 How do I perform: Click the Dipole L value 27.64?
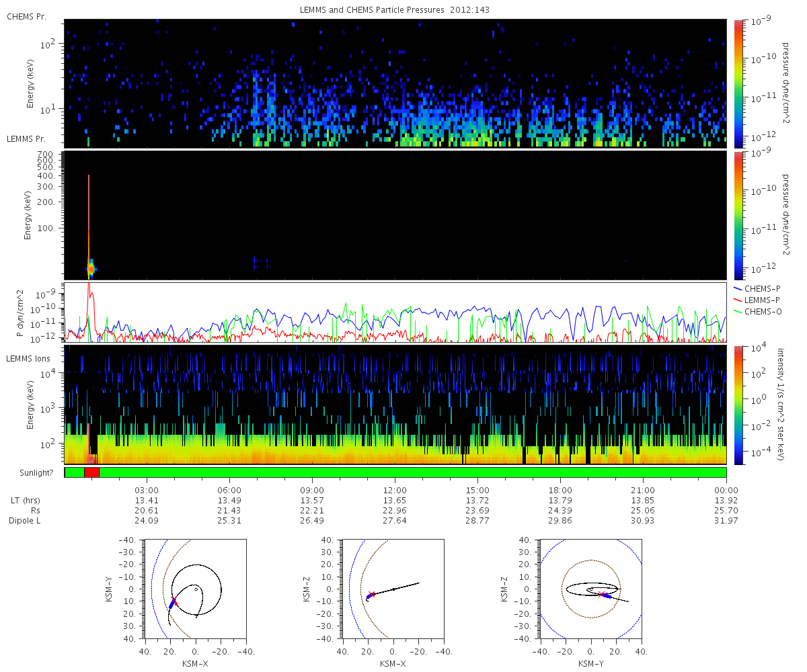[395, 521]
